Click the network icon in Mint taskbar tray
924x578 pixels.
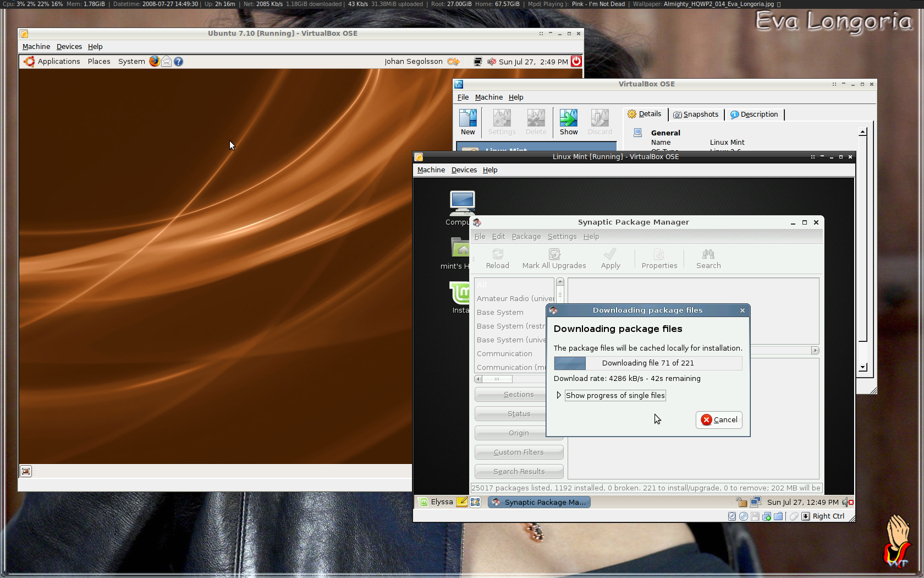756,501
